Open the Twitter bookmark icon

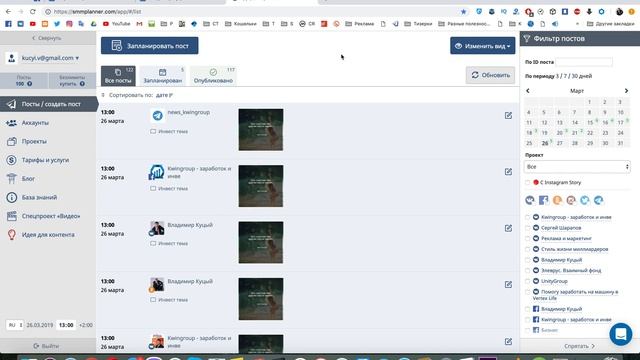pyautogui.click(x=57, y=24)
